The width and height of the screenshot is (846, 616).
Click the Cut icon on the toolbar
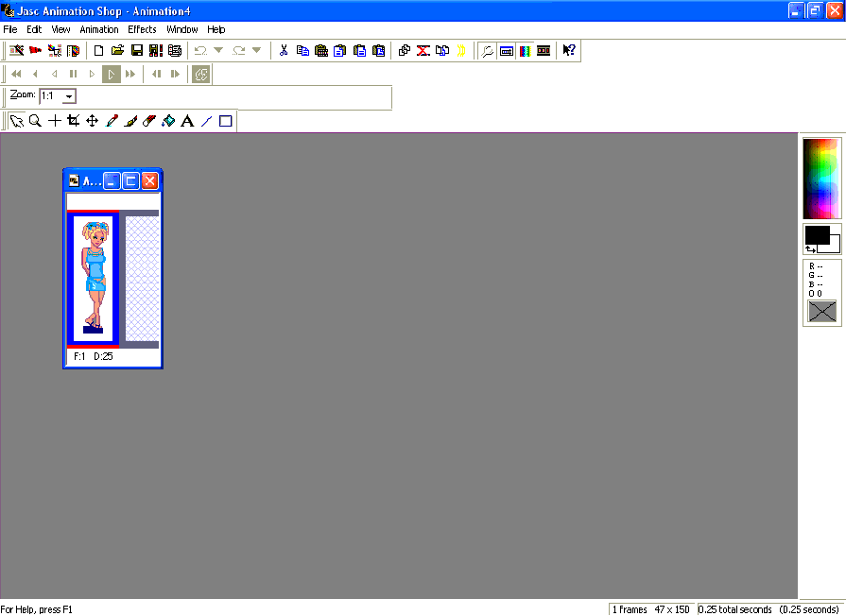284,50
